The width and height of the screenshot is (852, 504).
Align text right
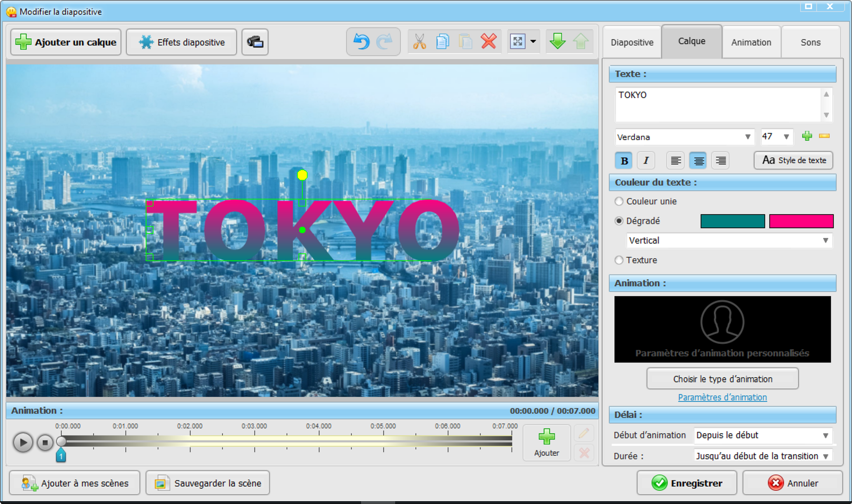(721, 161)
